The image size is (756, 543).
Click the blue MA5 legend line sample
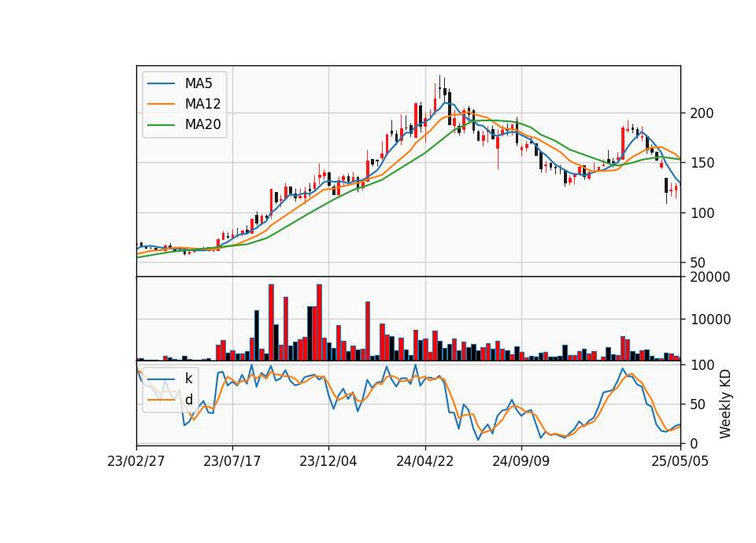161,83
